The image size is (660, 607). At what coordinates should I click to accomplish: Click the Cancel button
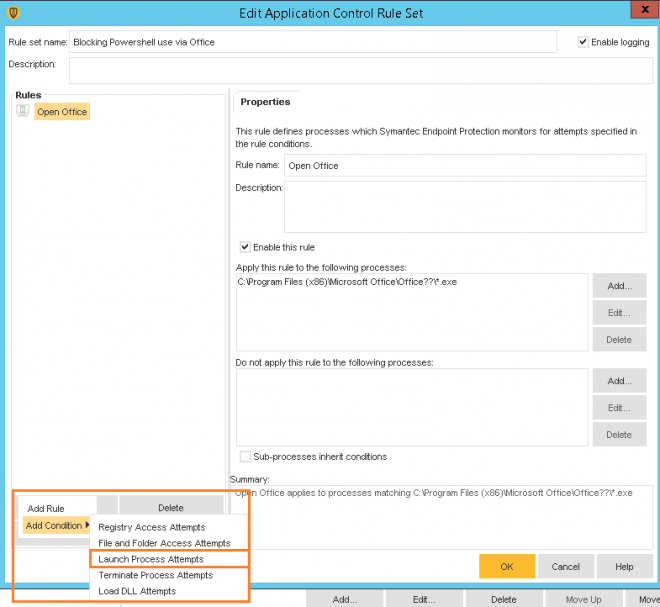tap(566, 566)
